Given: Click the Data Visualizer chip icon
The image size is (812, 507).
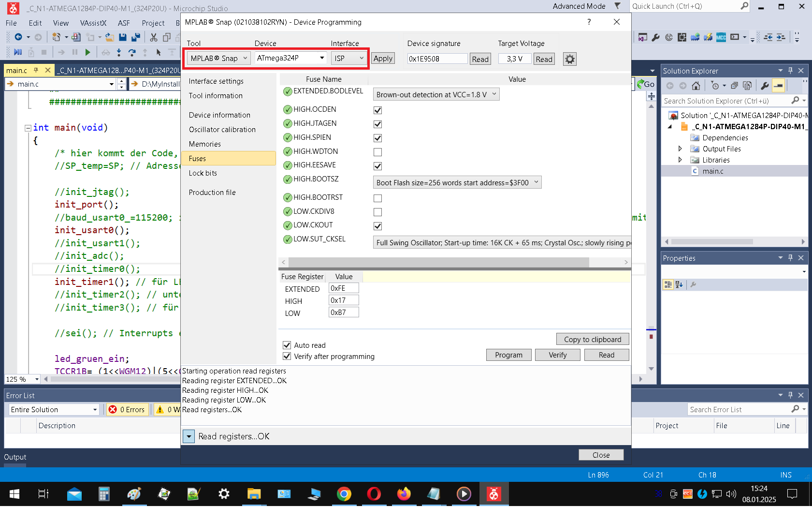Looking at the screenshot, I should pyautogui.click(x=682, y=37).
